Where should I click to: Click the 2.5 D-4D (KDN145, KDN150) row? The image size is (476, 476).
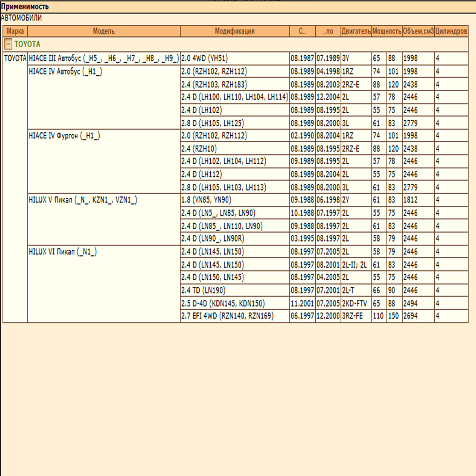pos(223,303)
